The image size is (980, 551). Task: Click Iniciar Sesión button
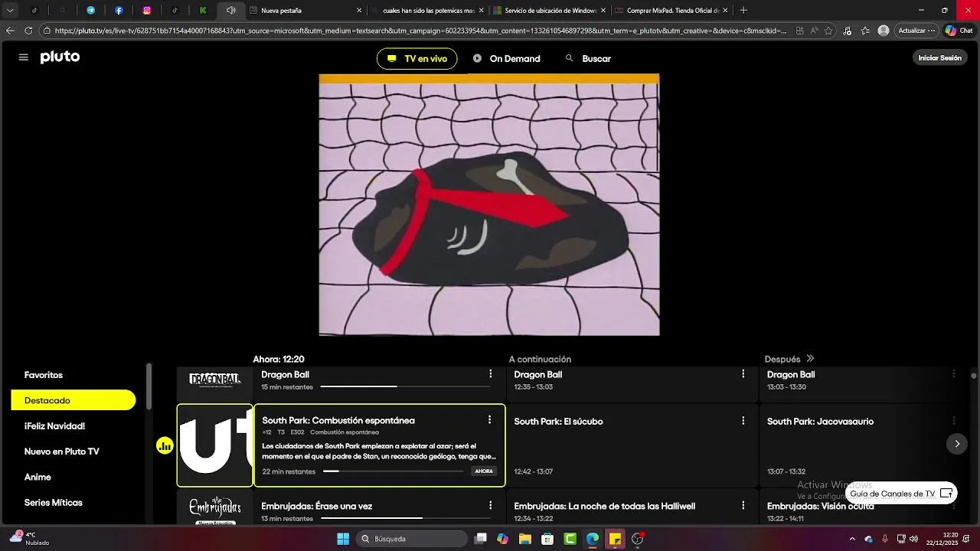tap(939, 58)
